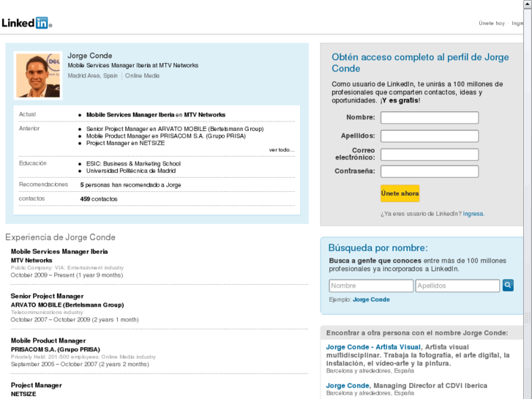Click the LinkedIn logo

point(27,23)
